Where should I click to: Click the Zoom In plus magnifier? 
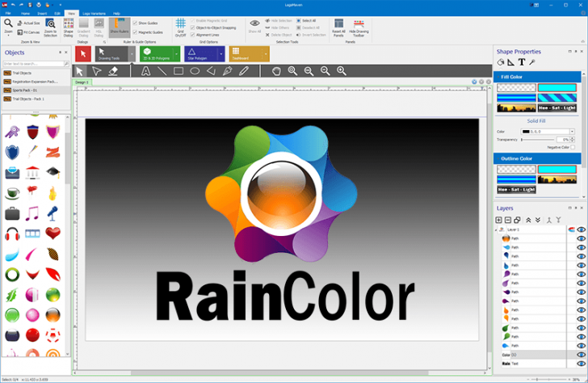coord(341,71)
